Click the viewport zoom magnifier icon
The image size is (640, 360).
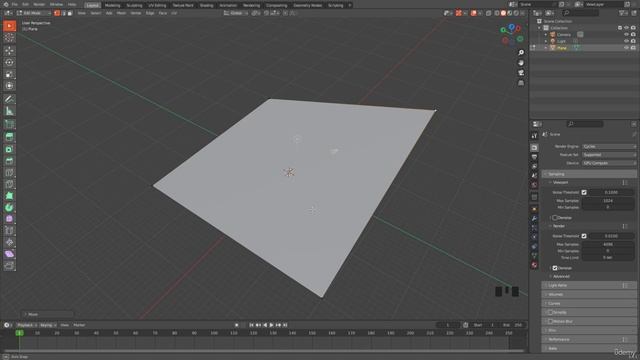[521, 53]
